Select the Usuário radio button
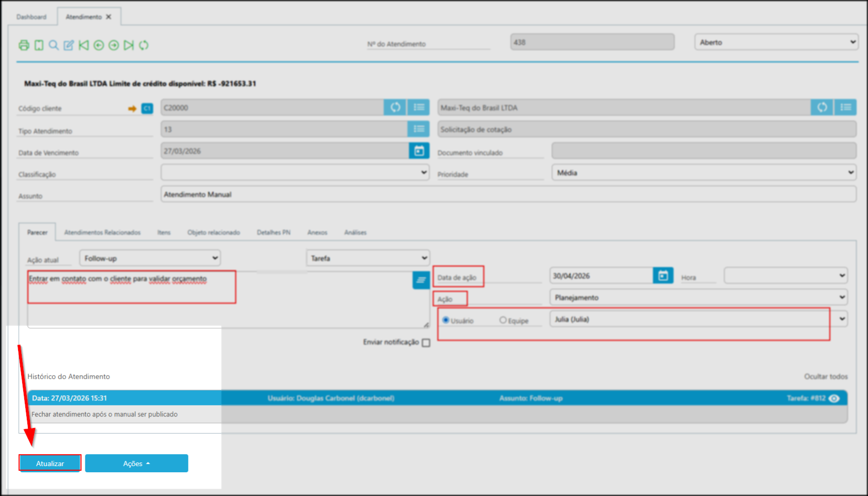This screenshot has height=496, width=868. pos(446,320)
